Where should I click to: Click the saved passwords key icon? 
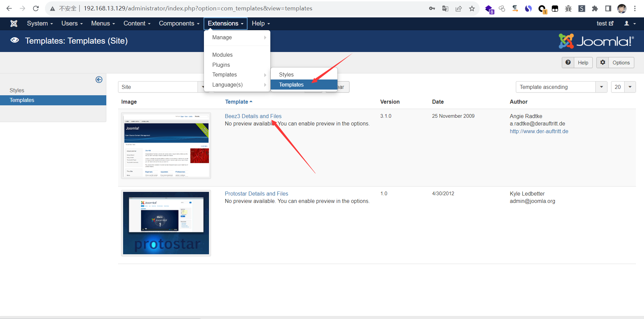pyautogui.click(x=432, y=9)
